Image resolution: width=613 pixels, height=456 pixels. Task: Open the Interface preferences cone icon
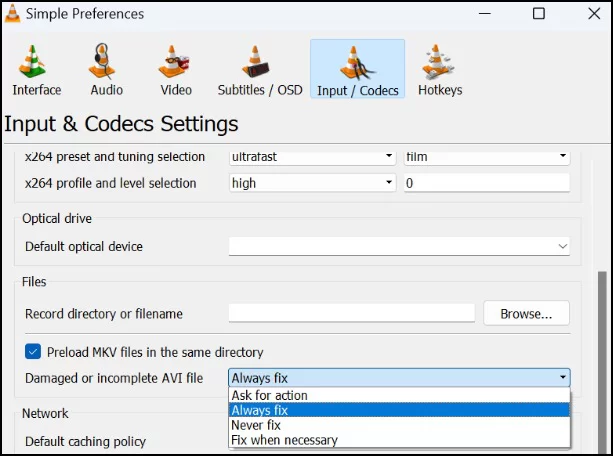[32, 61]
